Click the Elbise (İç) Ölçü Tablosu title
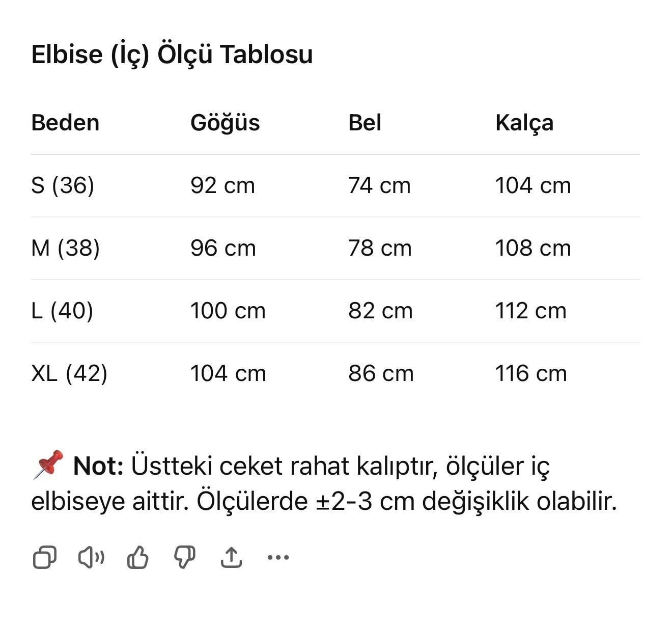Image resolution: width=672 pixels, height=627 pixels. point(172,54)
